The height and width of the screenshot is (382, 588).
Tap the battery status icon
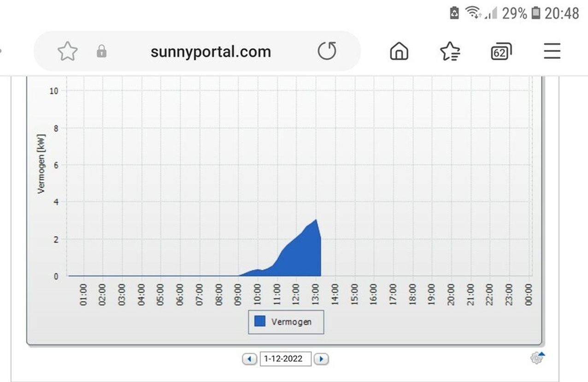[x=535, y=13]
